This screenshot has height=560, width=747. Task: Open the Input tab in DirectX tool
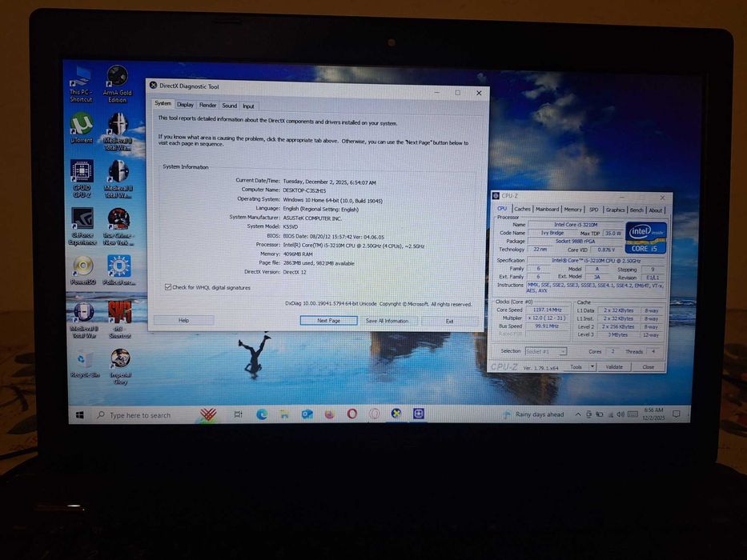pos(248,106)
